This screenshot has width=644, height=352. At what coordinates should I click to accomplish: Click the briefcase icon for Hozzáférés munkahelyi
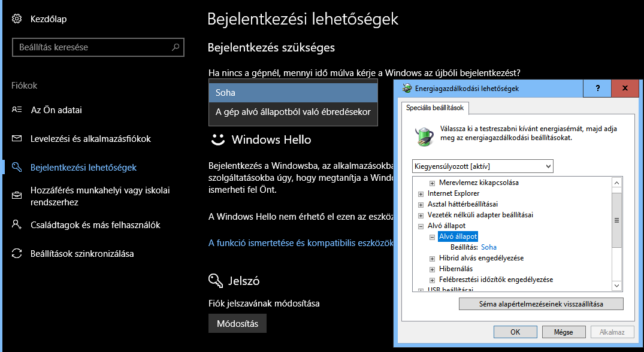[x=16, y=195]
